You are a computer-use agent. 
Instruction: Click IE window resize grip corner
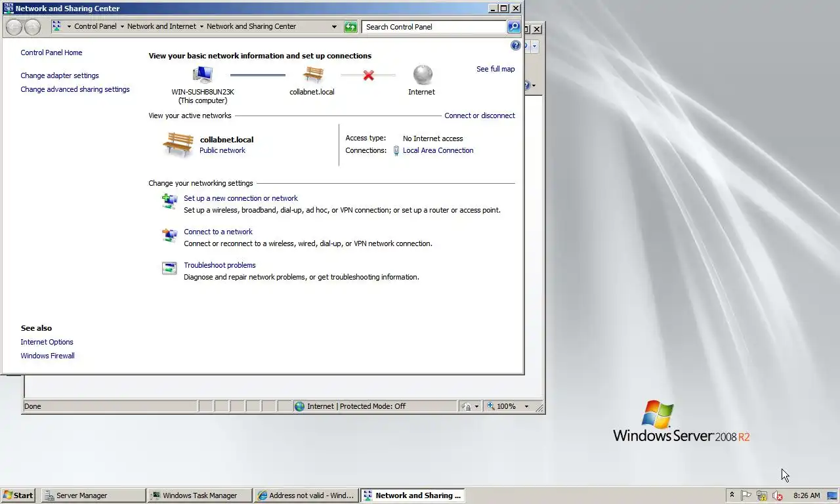point(539,408)
